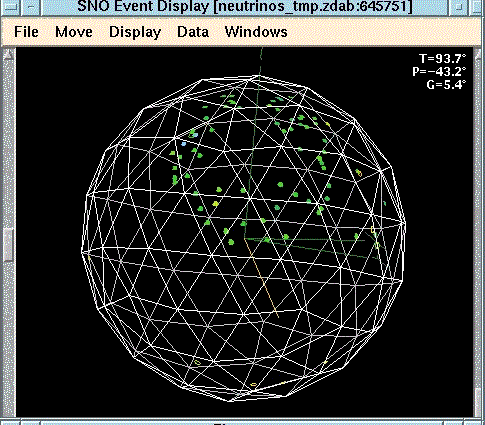Viewport: 485px width, 425px height.
Task: Click the vertical scrollbar thumb on the left edge
Action: point(9,244)
